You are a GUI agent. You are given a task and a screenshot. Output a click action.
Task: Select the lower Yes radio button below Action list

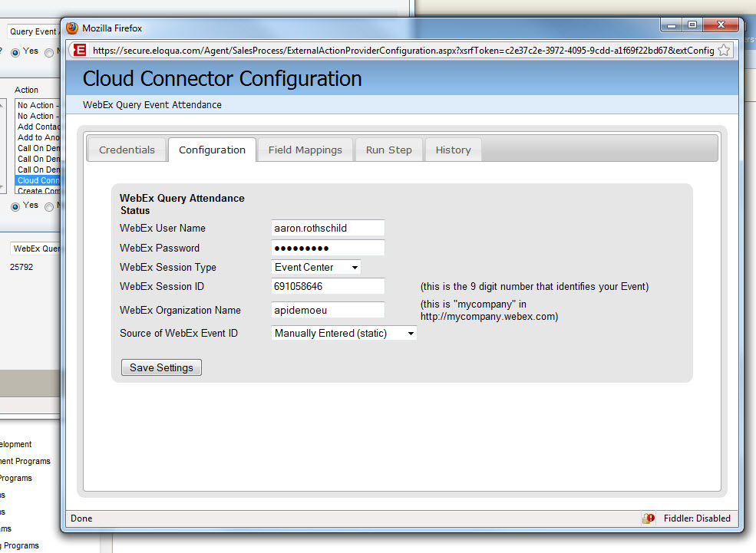[15, 206]
